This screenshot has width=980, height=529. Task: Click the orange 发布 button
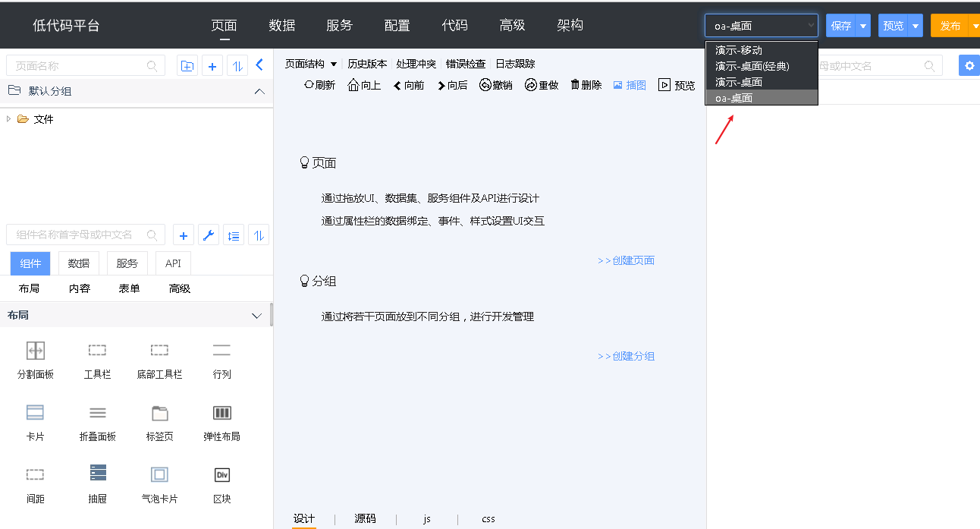pyautogui.click(x=950, y=25)
